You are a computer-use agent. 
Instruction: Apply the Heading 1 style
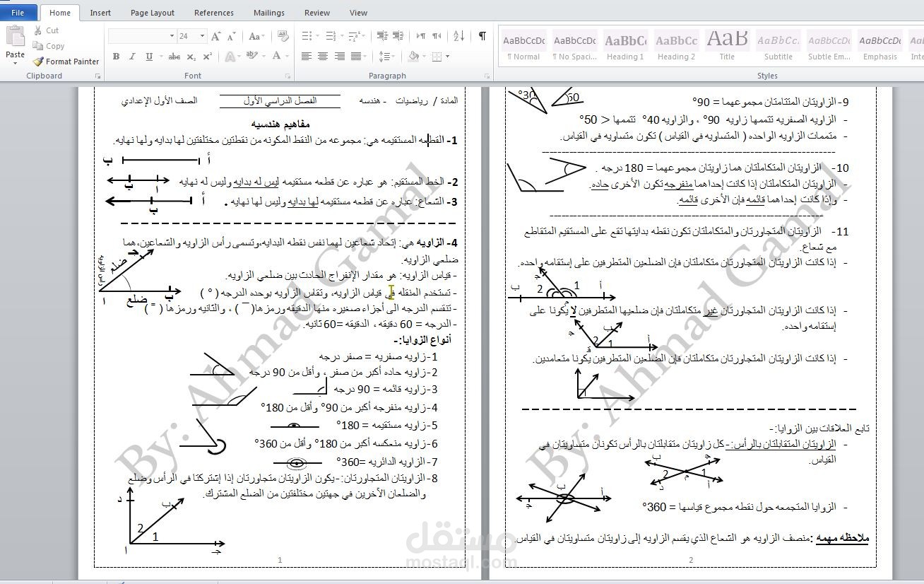[x=625, y=46]
